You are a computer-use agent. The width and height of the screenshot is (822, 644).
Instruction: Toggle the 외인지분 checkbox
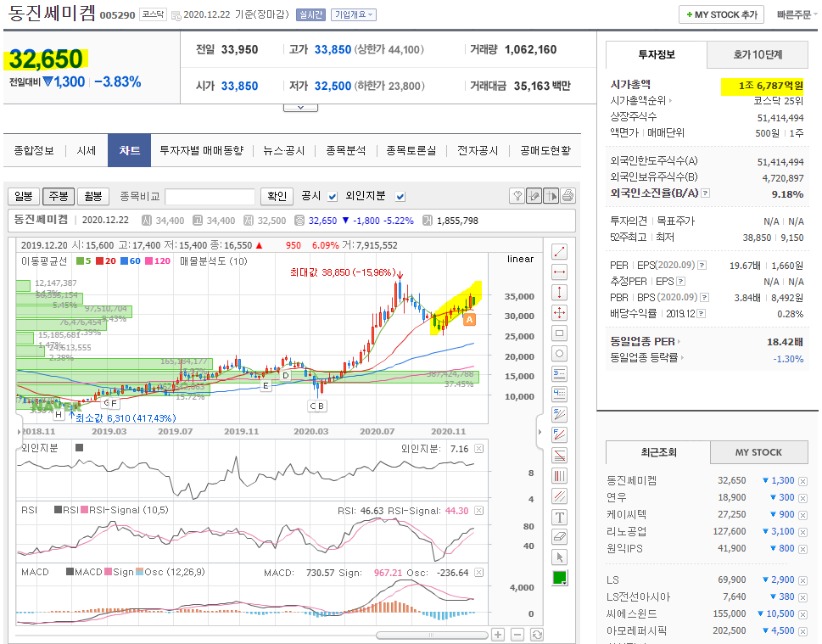pos(400,197)
